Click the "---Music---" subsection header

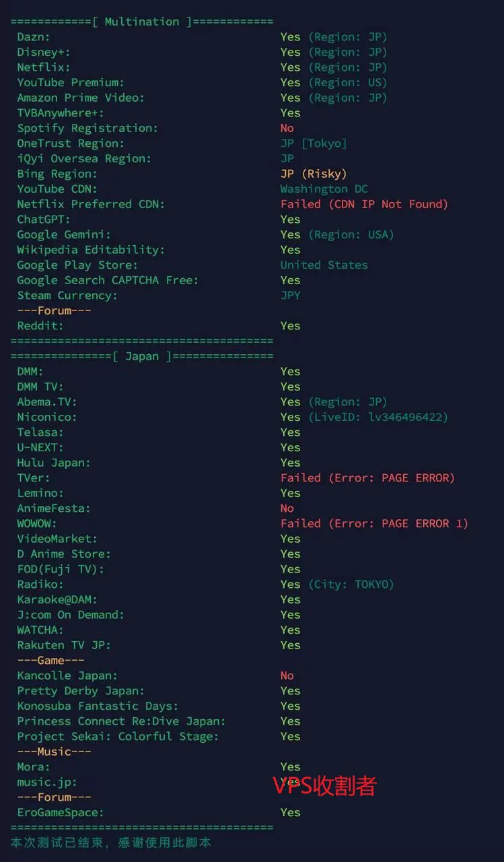coord(54,752)
